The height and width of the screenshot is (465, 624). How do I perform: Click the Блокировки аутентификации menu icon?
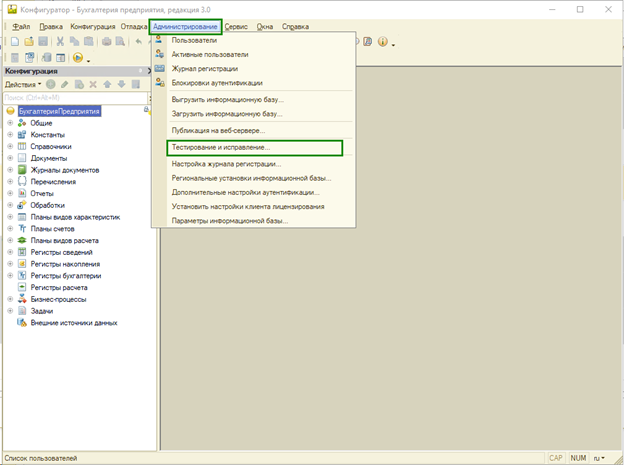tap(160, 83)
